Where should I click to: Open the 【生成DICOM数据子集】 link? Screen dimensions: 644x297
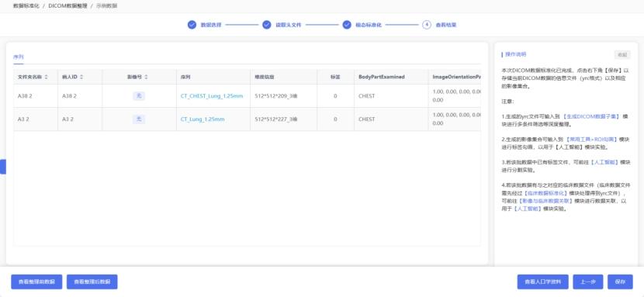591,116
